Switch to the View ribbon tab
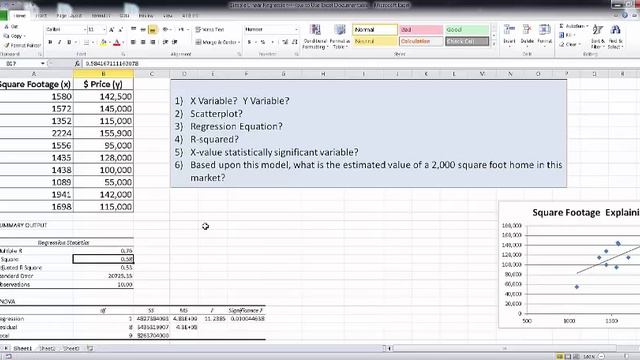This screenshot has height=360, width=640. point(168,16)
